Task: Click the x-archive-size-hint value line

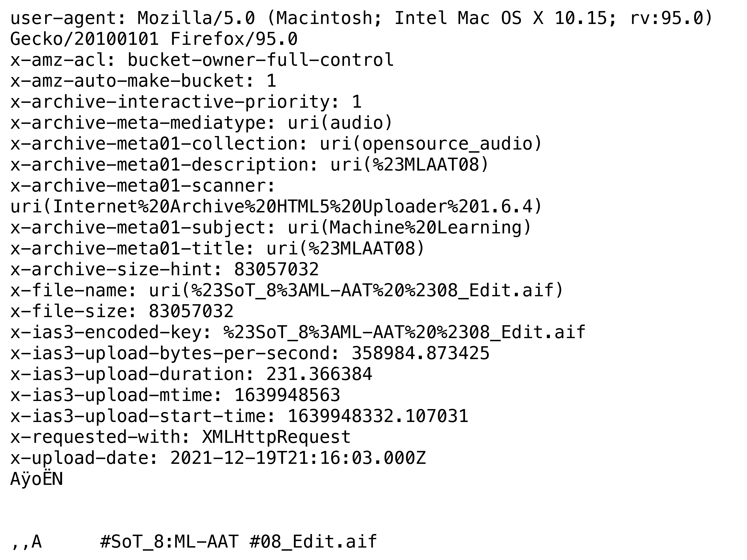Action: coord(164,269)
